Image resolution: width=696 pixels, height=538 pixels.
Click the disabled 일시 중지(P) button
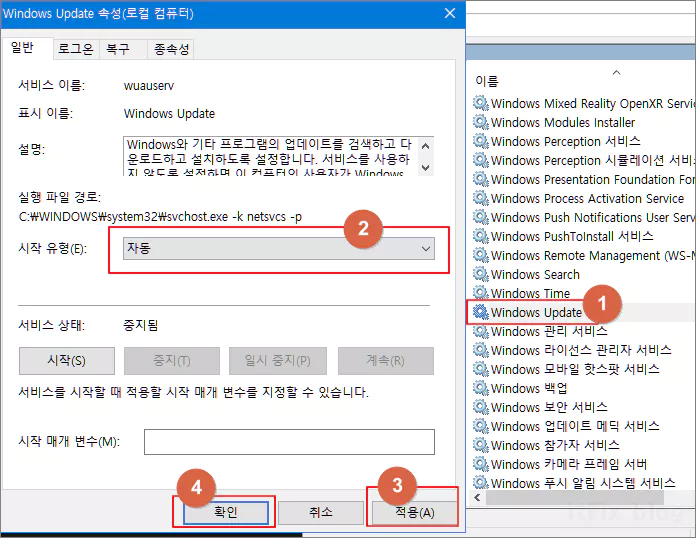[278, 360]
